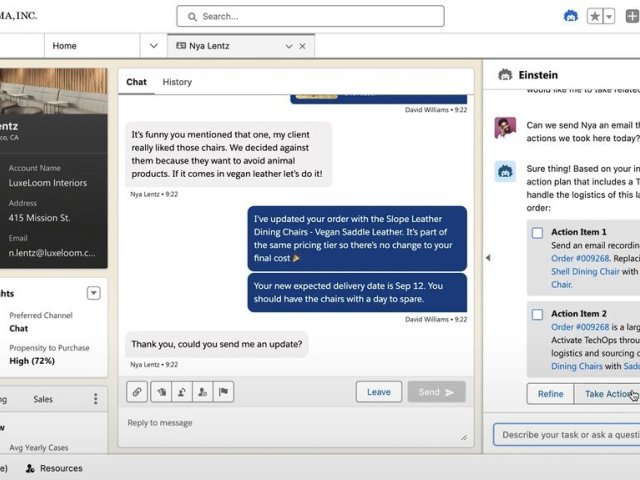This screenshot has height=480, width=640.
Task: Open the Shell Dining Chair link
Action: (x=585, y=271)
